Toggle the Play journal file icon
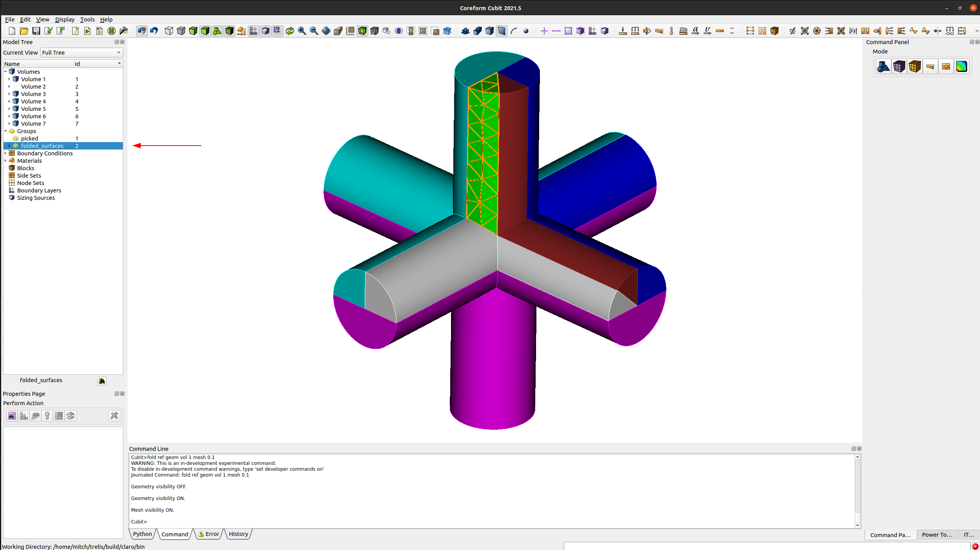980x550 pixels. coord(87,31)
